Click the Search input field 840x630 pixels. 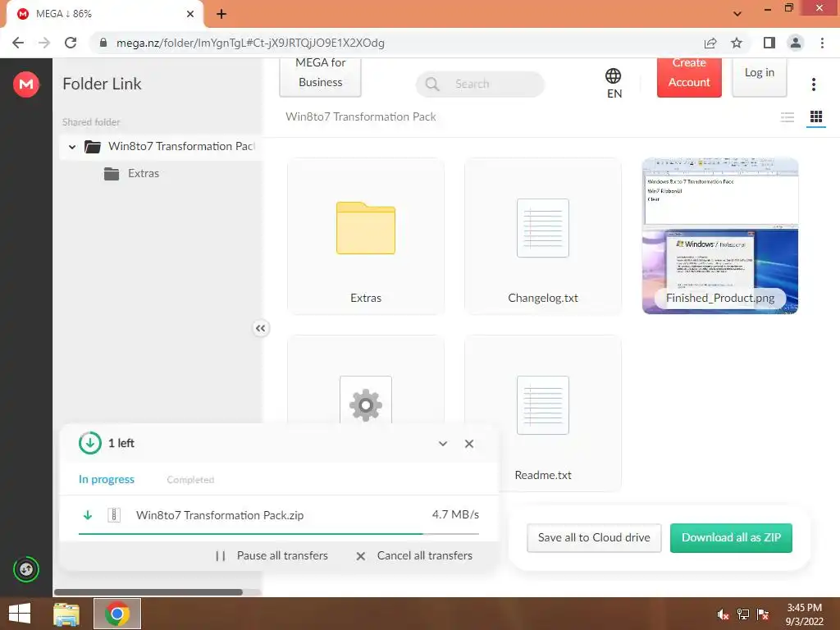(x=480, y=84)
